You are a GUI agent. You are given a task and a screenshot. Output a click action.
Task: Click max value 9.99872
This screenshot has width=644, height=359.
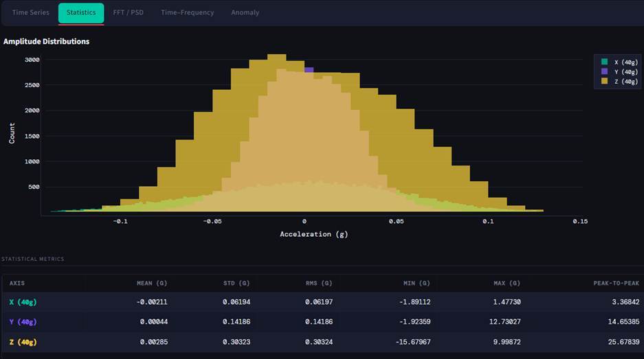[x=507, y=342]
